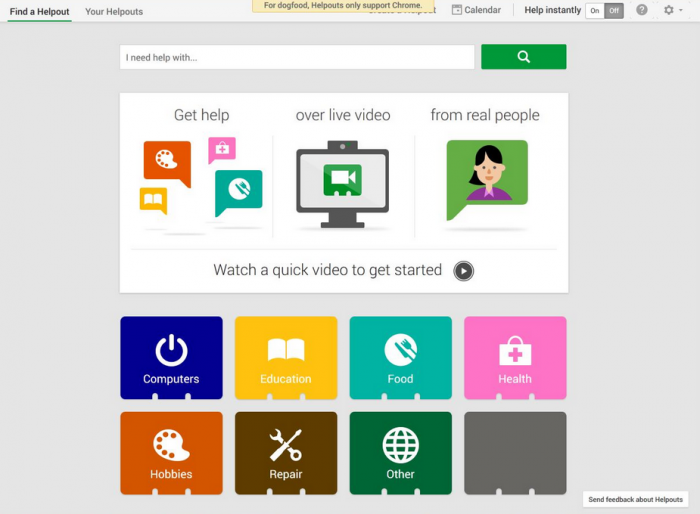Open the help question mark icon
The width and height of the screenshot is (700, 514).
coord(642,10)
